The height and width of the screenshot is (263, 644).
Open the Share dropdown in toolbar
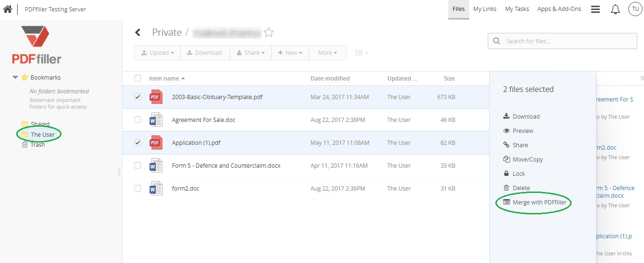(x=251, y=53)
